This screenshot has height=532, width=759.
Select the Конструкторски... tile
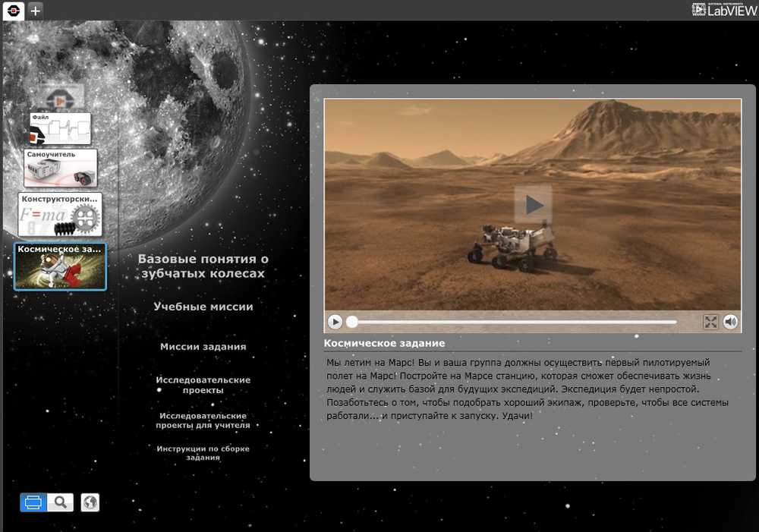click(x=59, y=215)
